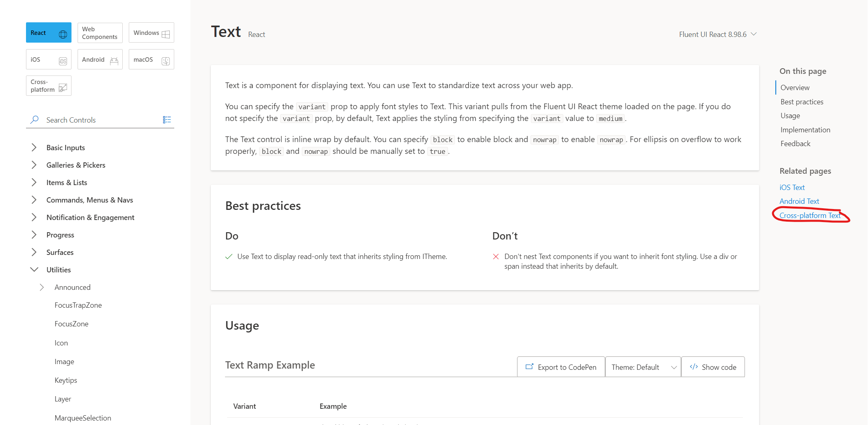This screenshot has height=425, width=868.
Task: Select the iOS platform tile
Action: point(48,59)
